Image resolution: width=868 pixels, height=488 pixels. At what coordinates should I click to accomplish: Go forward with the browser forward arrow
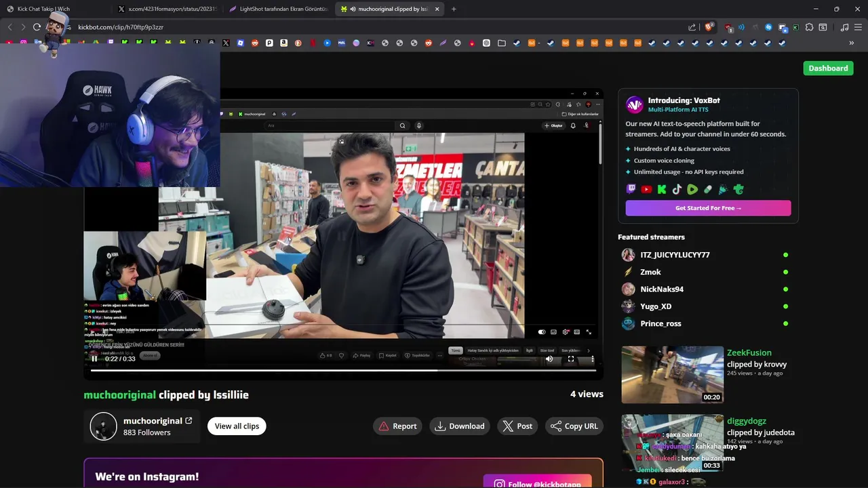coord(23,27)
